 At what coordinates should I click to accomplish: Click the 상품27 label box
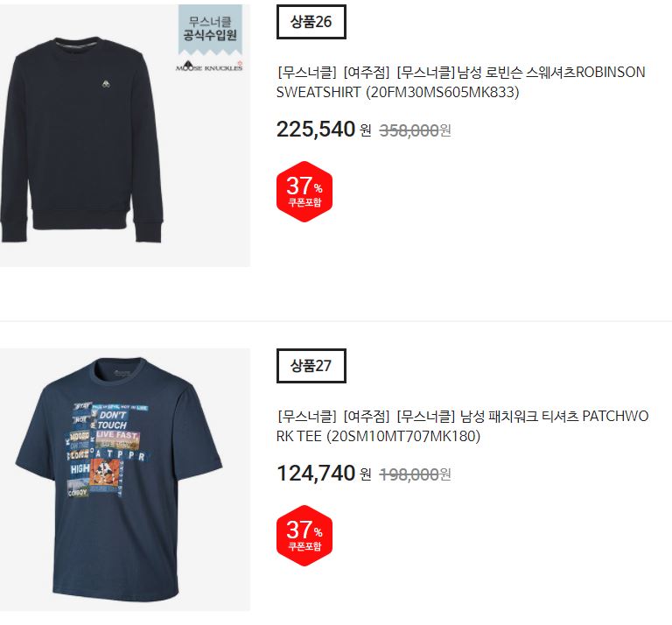tap(311, 366)
